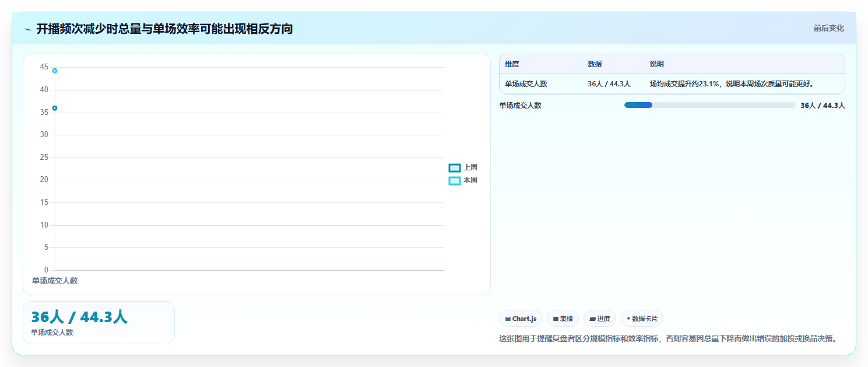Click the 维度 column header

click(512, 64)
